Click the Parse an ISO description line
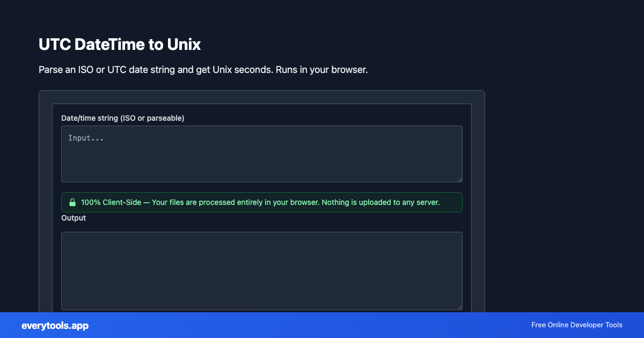 [x=203, y=70]
